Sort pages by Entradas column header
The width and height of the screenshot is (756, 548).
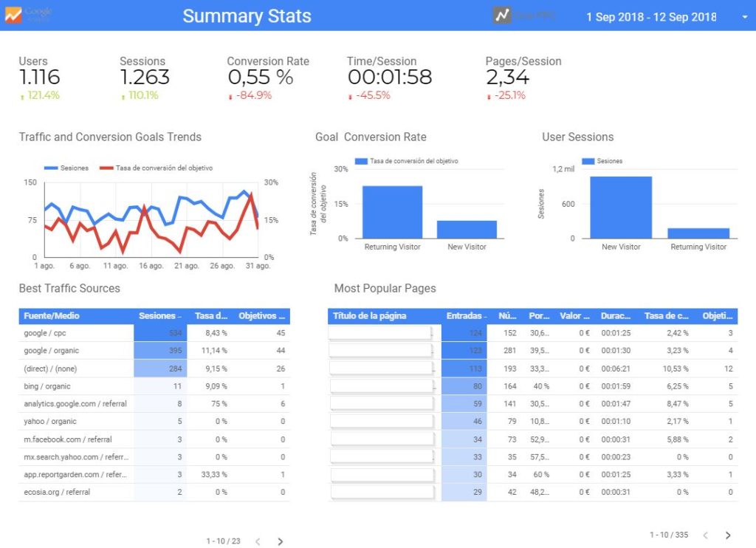466,316
